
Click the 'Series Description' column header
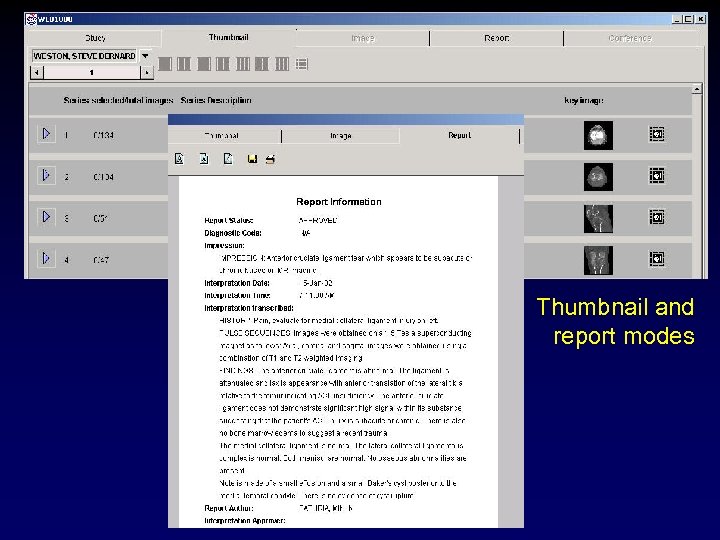(x=216, y=100)
